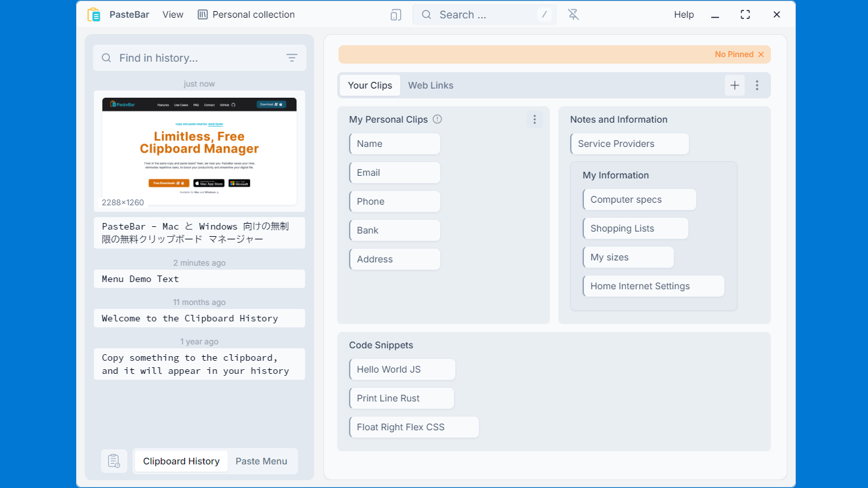The height and width of the screenshot is (488, 868).
Task: Click the Email clip
Action: [395, 173]
